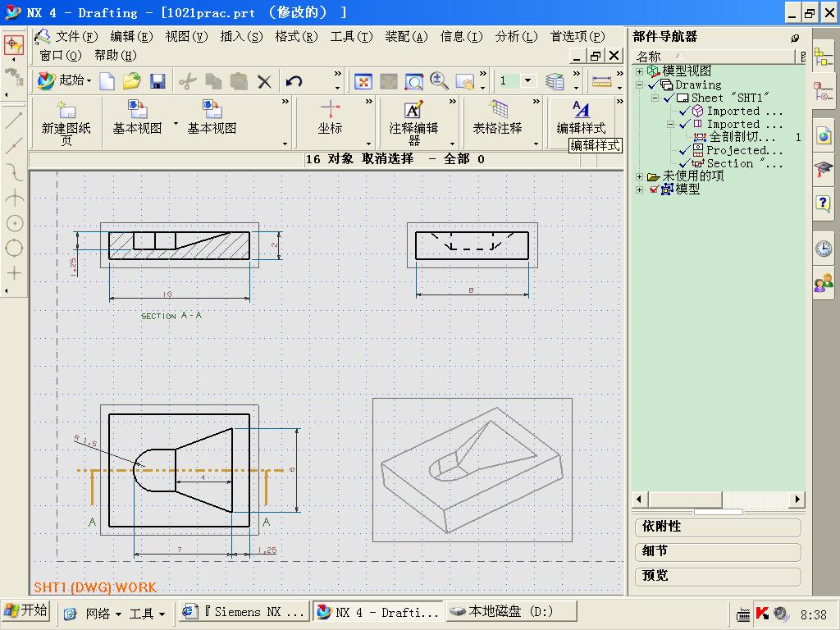Open the layer settings icon
Screen dimensions: 840x630
(x=555, y=81)
